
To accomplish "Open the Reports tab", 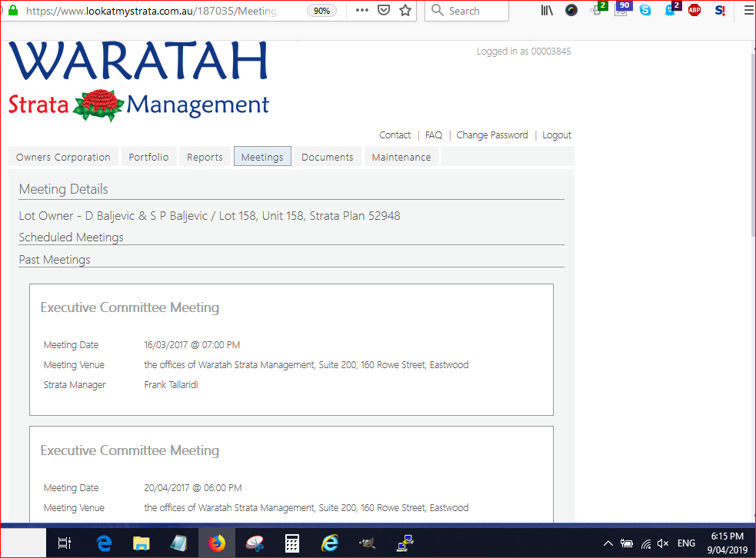I will tap(205, 157).
